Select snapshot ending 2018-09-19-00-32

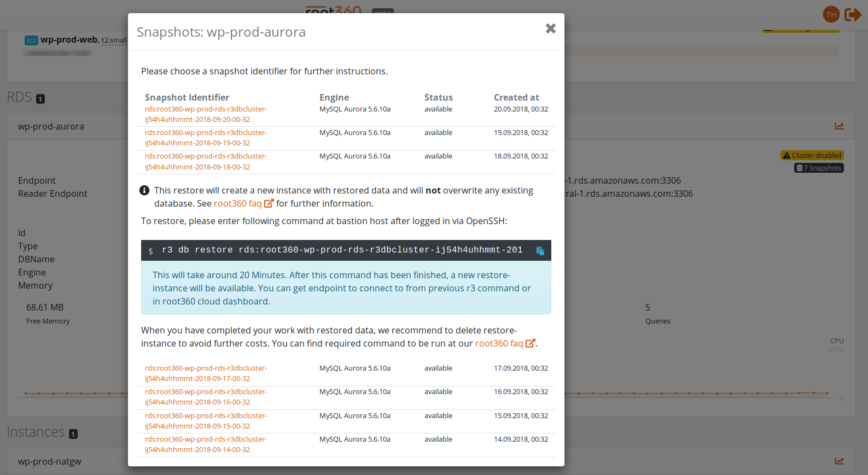[x=206, y=138]
